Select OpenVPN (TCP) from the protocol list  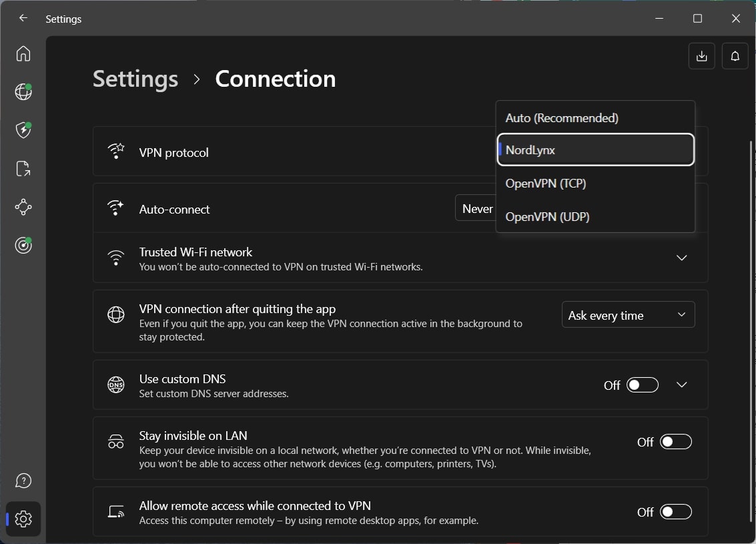pos(595,183)
